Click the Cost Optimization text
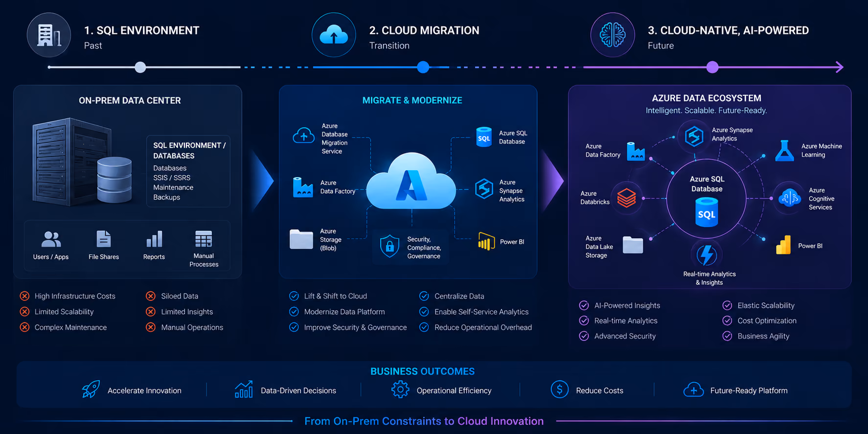The image size is (868, 434). point(767,320)
